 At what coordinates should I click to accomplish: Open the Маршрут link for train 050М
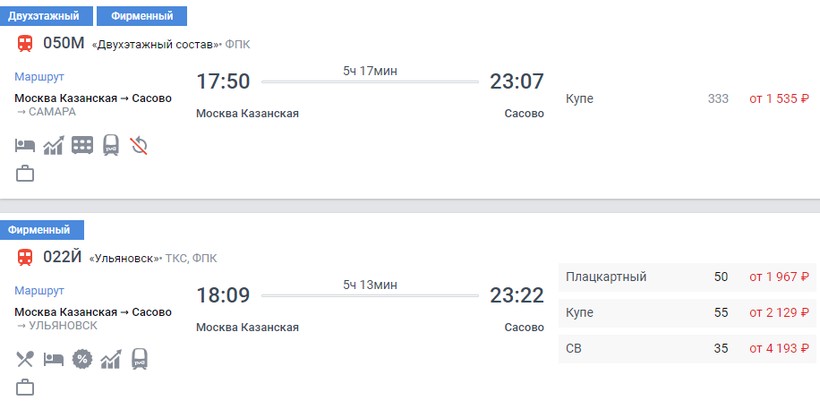point(39,76)
